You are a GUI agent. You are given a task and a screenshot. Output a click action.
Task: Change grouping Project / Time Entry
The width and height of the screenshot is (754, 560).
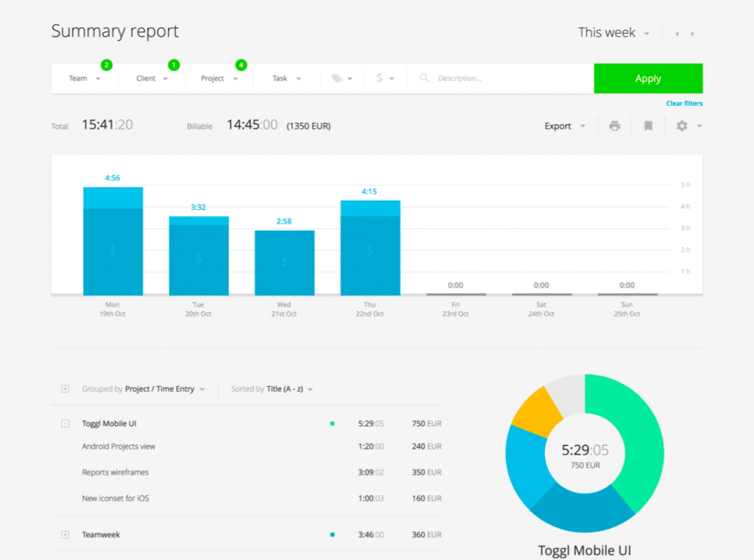164,389
